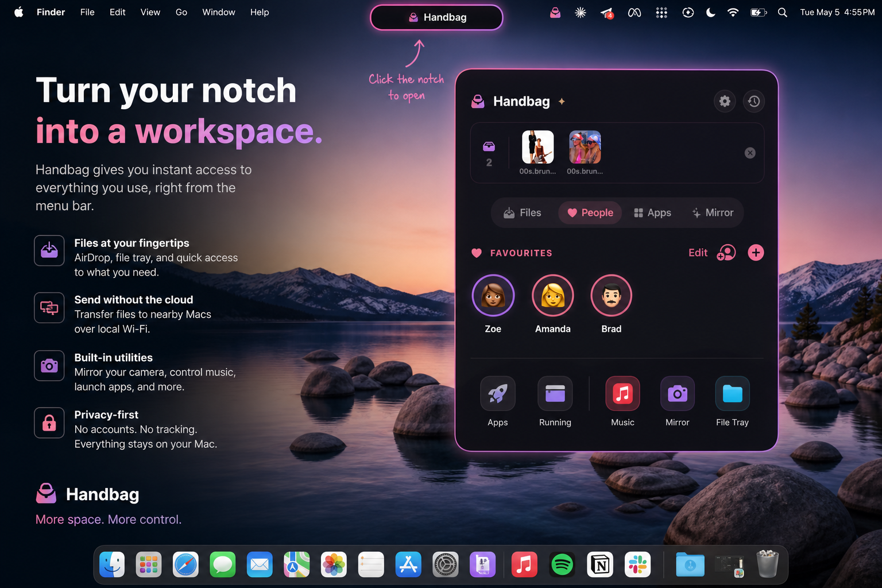Screen dimensions: 882x588
Task: Open Handbag settings gear
Action: (x=725, y=101)
